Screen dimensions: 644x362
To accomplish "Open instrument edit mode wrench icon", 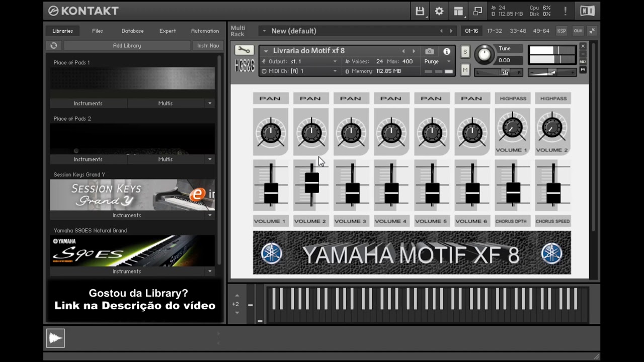I will point(245,50).
